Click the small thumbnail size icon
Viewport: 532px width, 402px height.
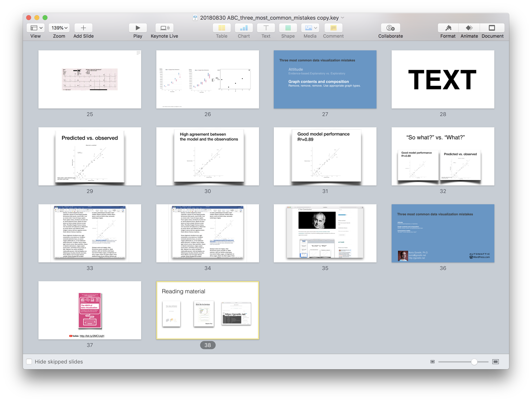(432, 362)
